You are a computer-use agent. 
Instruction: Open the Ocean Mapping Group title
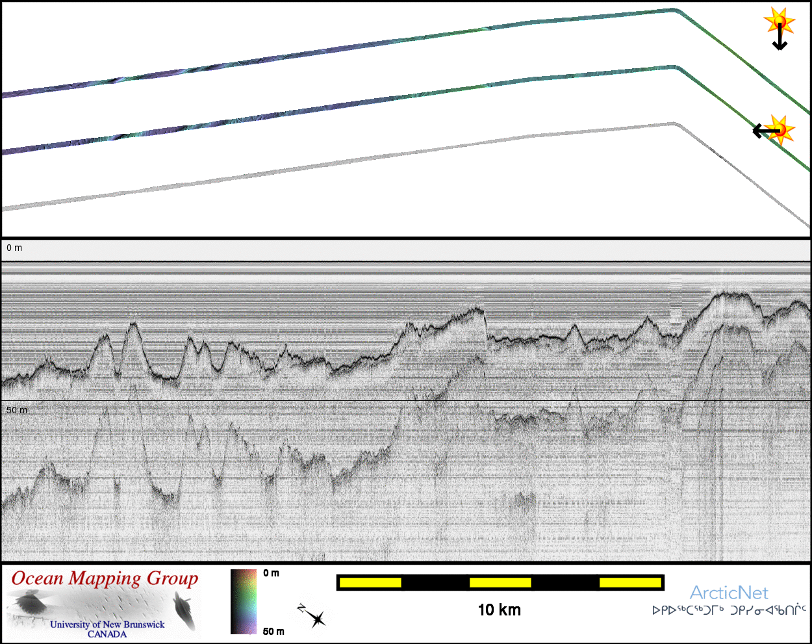pos(105,578)
